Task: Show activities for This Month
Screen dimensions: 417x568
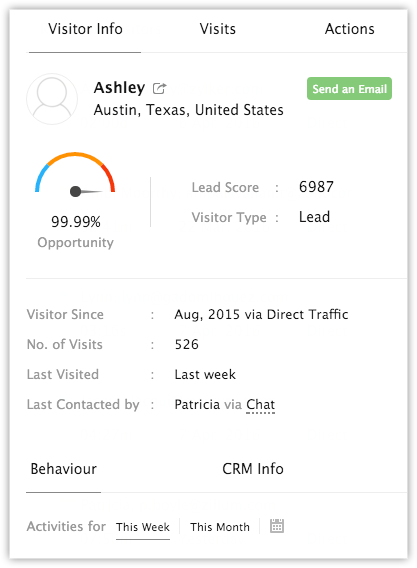Action: 220,527
